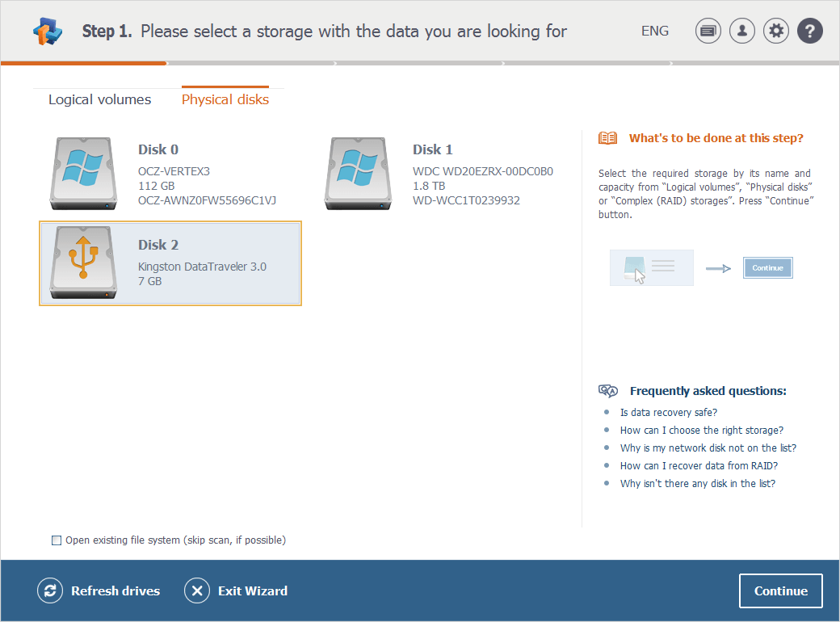840x622 pixels.
Task: Open 'Is data recovery safe?' FAQ link
Action: click(x=669, y=412)
